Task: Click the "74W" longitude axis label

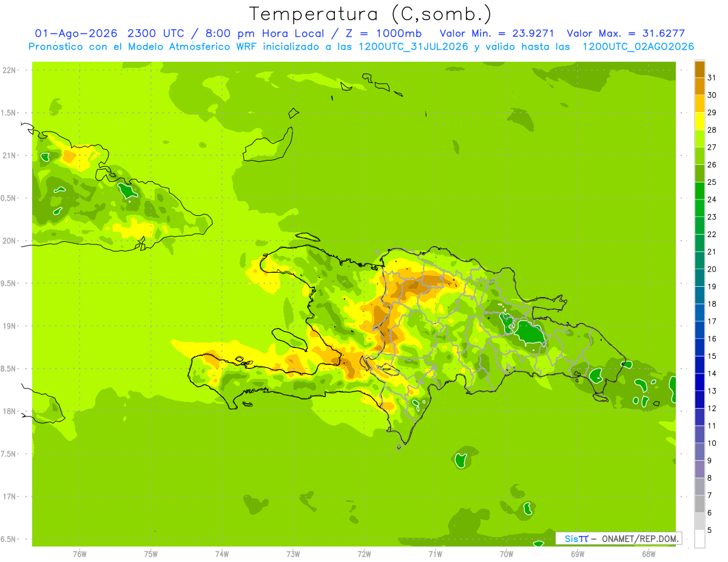Action: [222, 554]
